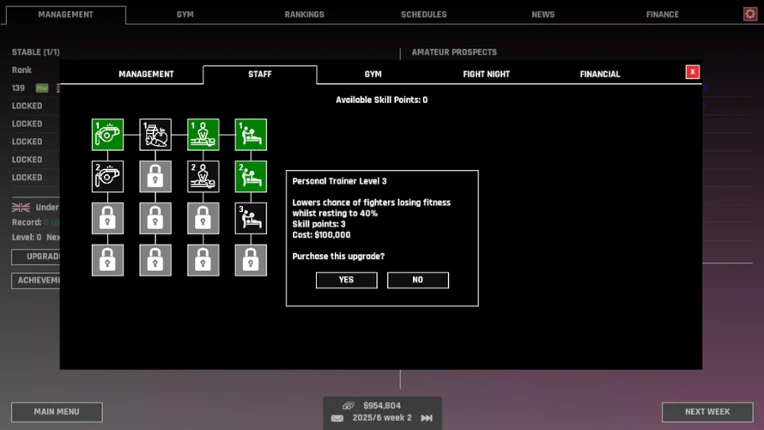Open the Achievements button in the left panel
Viewport: 764px width, 430px height.
point(36,280)
